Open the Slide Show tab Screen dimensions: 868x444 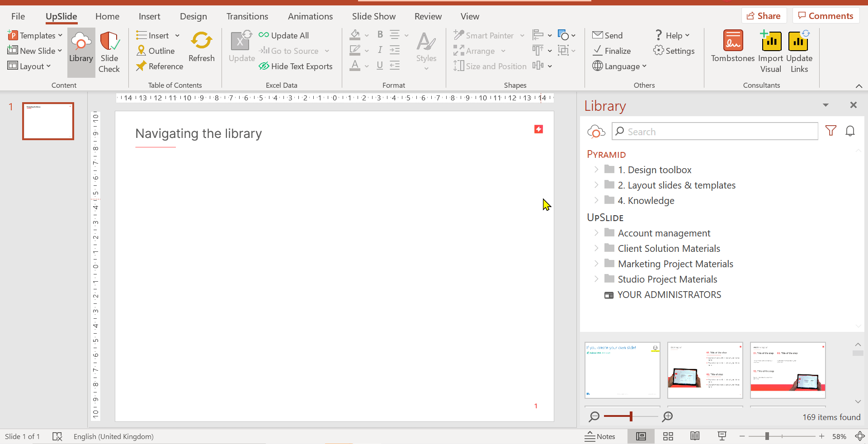click(374, 16)
